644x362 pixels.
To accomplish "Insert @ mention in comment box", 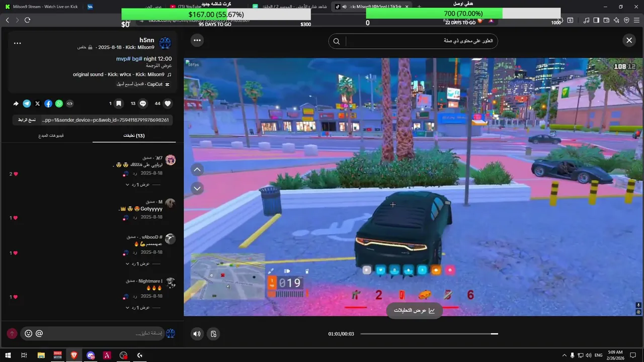I will [x=39, y=333].
